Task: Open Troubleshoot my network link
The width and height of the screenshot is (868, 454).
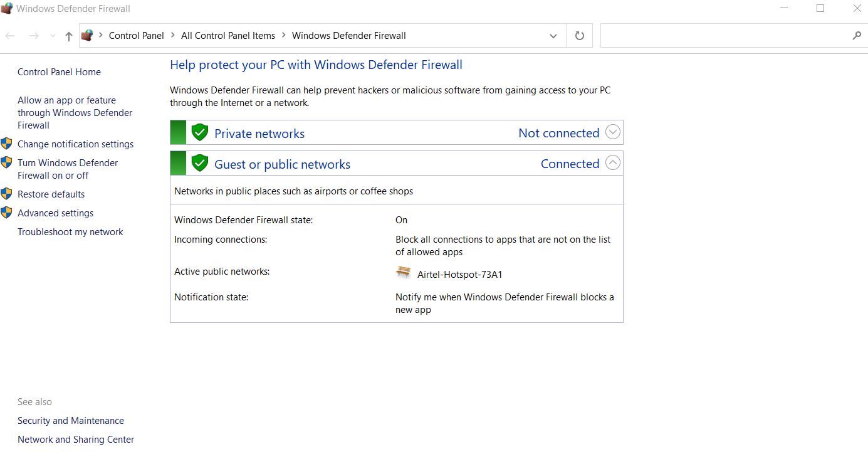Action: [x=70, y=232]
